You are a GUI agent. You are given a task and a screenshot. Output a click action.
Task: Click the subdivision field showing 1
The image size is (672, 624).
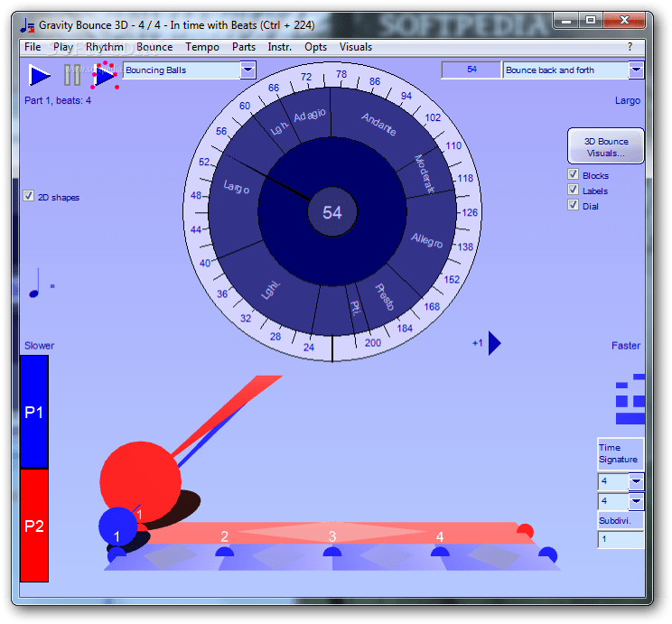pyautogui.click(x=621, y=540)
